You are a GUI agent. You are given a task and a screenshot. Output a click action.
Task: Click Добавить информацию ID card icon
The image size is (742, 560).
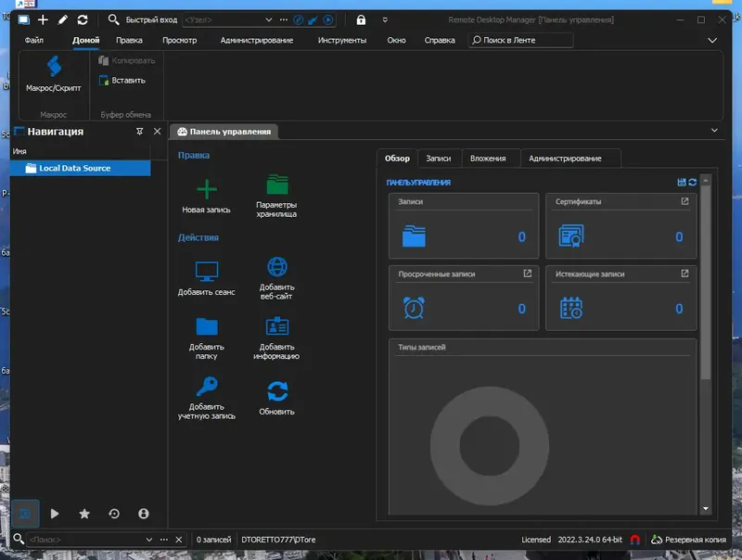pos(276,326)
